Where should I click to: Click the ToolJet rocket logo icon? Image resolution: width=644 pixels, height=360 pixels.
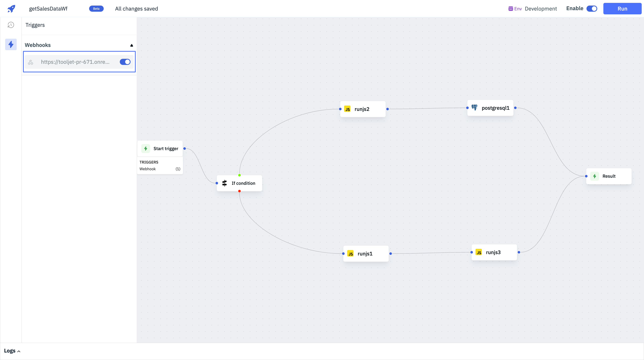coord(11,8)
